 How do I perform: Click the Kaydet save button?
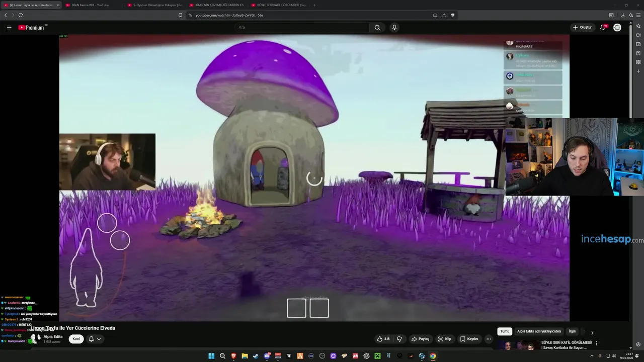[469, 339]
